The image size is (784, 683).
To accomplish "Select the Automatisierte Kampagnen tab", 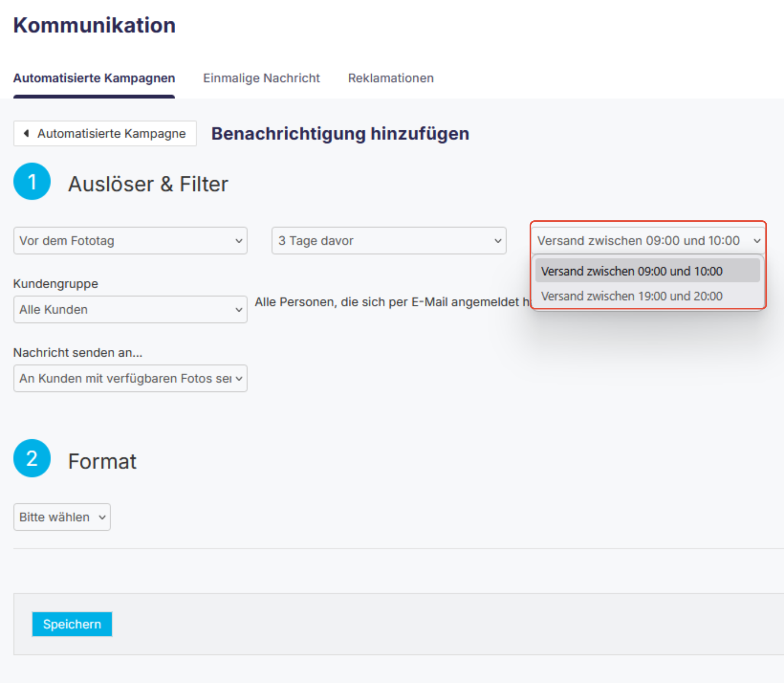I will (x=94, y=78).
